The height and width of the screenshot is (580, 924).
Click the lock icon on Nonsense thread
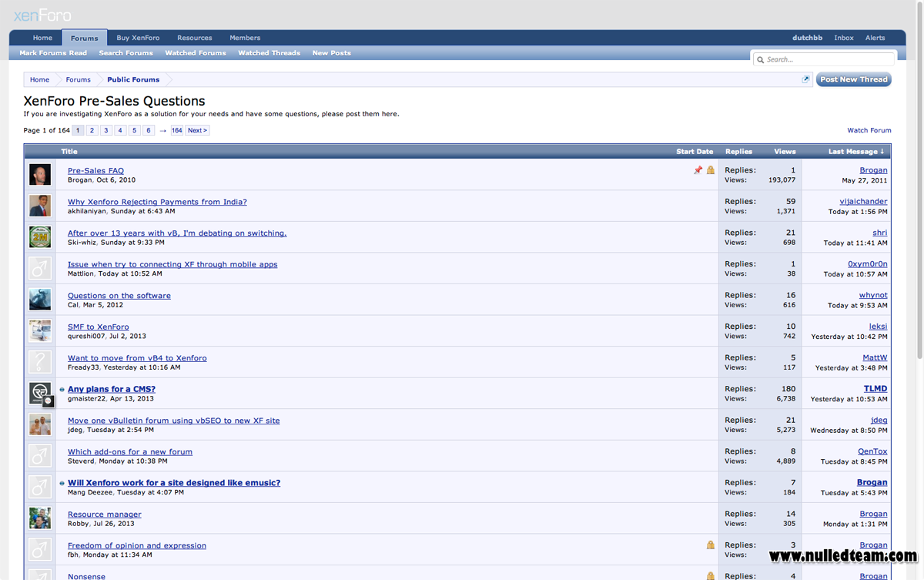tap(710, 575)
